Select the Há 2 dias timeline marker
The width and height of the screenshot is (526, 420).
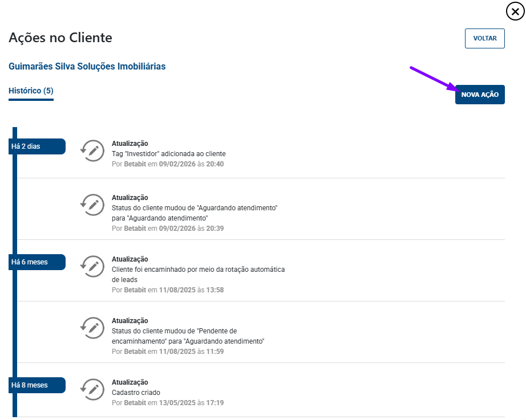click(x=38, y=146)
